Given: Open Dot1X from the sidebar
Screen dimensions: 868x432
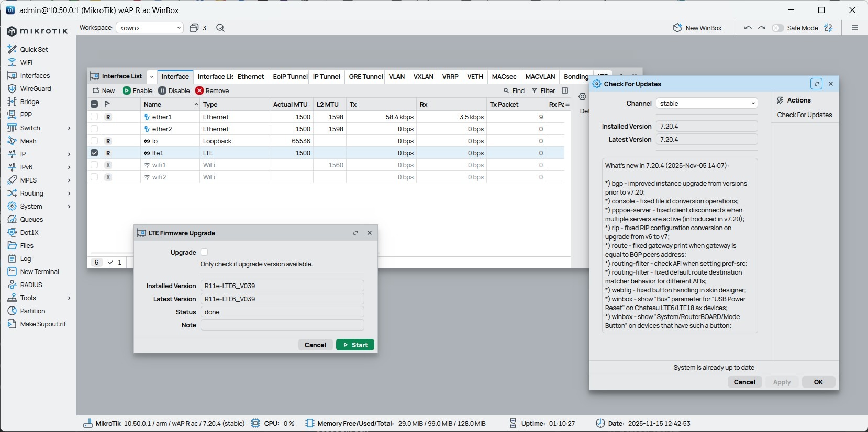Looking at the screenshot, I should [29, 232].
